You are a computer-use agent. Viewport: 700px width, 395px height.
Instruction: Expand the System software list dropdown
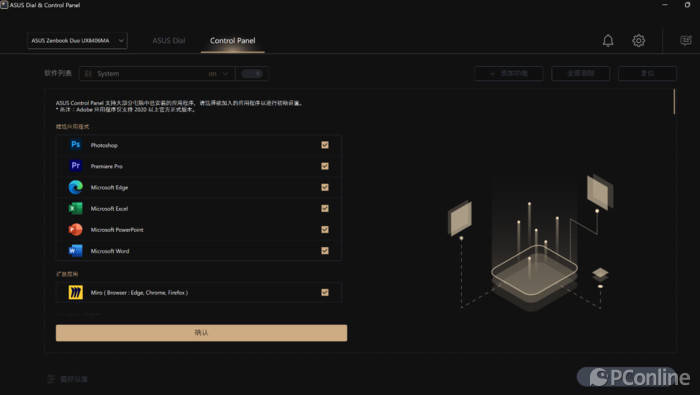pyautogui.click(x=157, y=74)
